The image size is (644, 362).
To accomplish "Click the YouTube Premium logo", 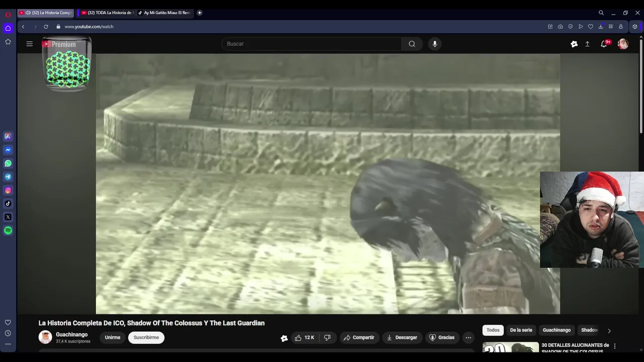I will 59,44.
